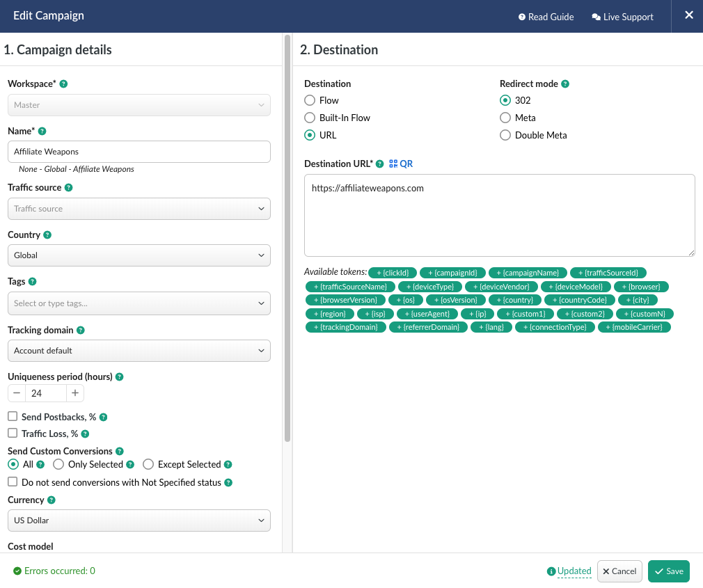This screenshot has height=588, width=703.
Task: Click the help icon beside Tracking domain
Action: point(80,331)
